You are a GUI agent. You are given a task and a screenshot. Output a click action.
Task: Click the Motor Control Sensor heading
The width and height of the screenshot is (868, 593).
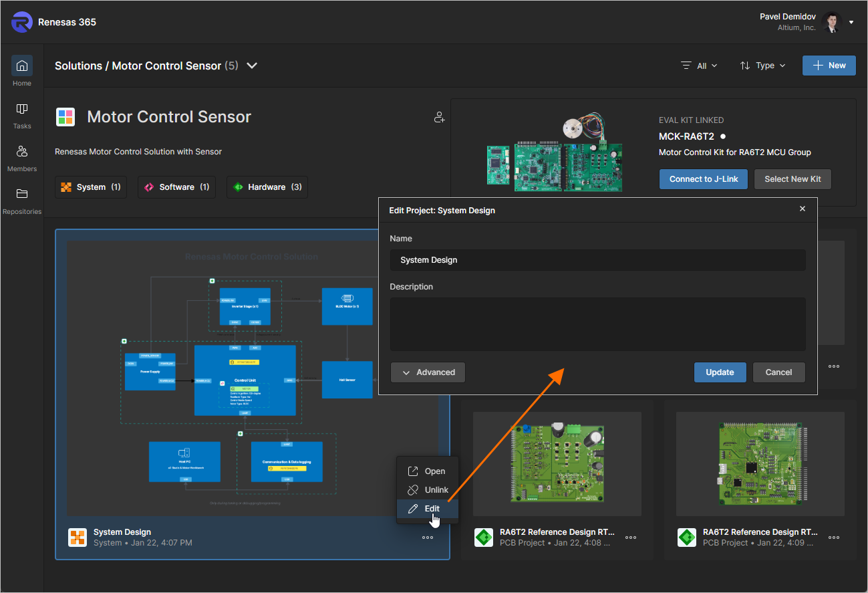(x=169, y=117)
